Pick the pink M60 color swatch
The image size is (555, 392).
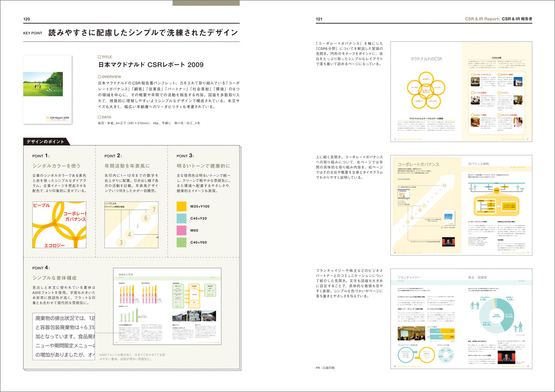182,231
